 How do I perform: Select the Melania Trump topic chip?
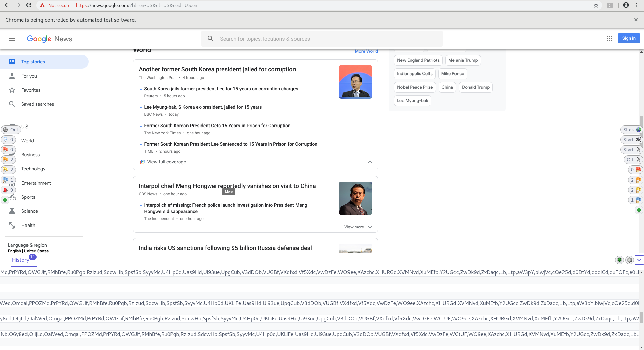coord(463,60)
